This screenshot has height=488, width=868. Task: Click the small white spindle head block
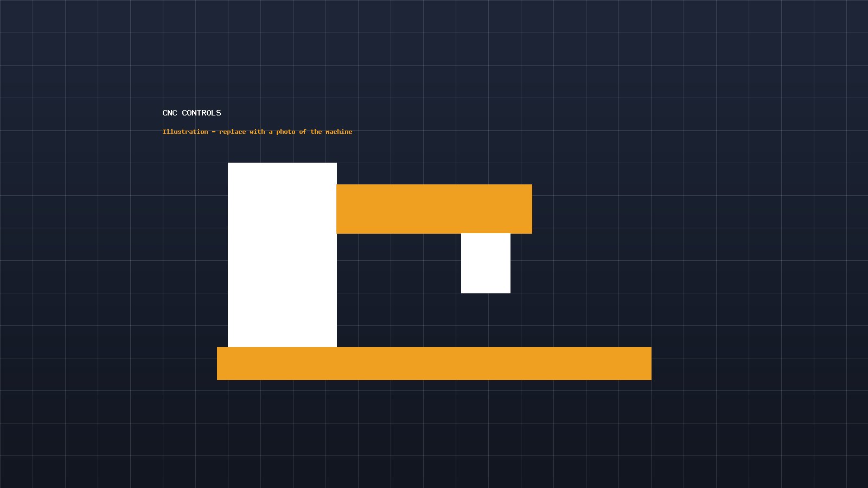pos(486,264)
